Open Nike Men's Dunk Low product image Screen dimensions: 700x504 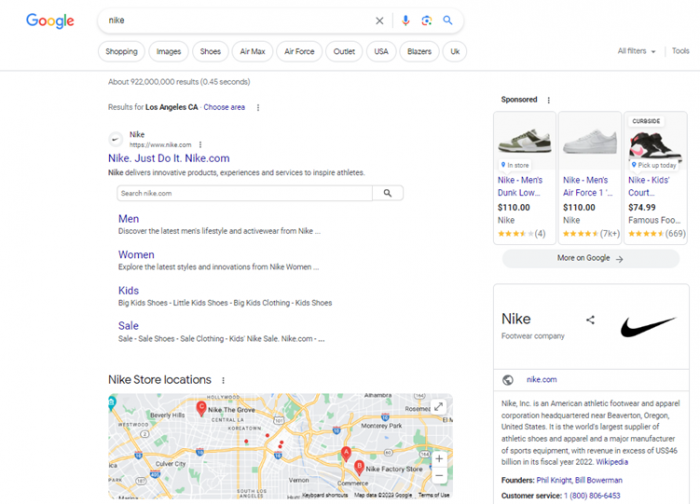[525, 141]
